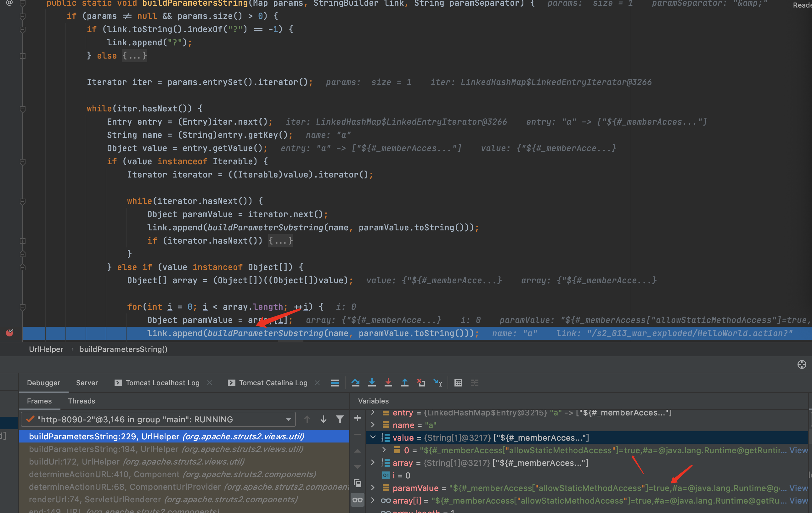Switch to the Threads subtab
812x513 pixels.
click(x=82, y=401)
